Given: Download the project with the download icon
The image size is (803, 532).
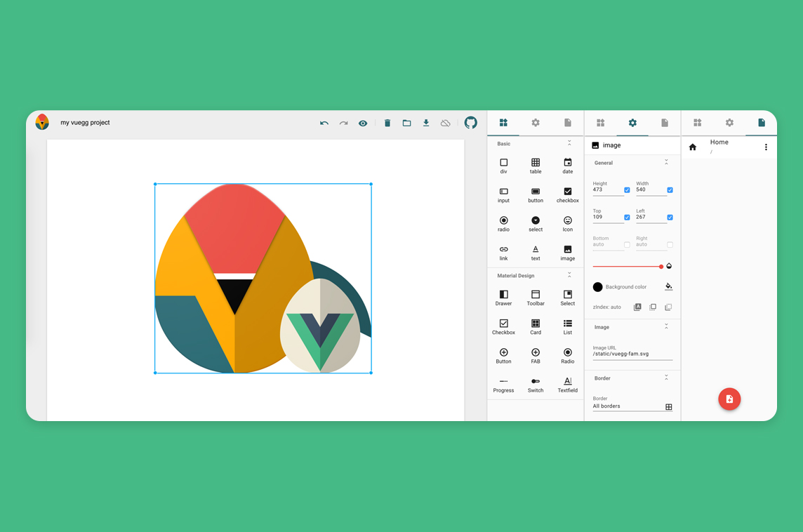Looking at the screenshot, I should [426, 123].
